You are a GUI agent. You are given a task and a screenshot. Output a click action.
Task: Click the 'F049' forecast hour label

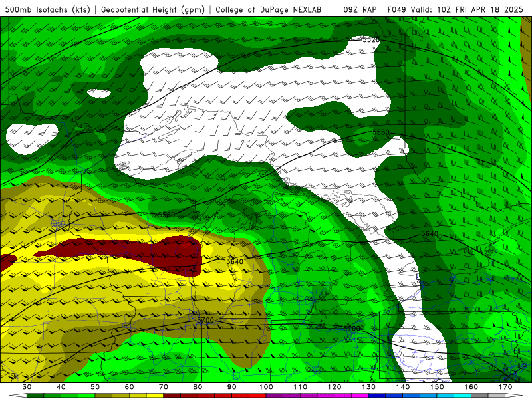(x=396, y=9)
